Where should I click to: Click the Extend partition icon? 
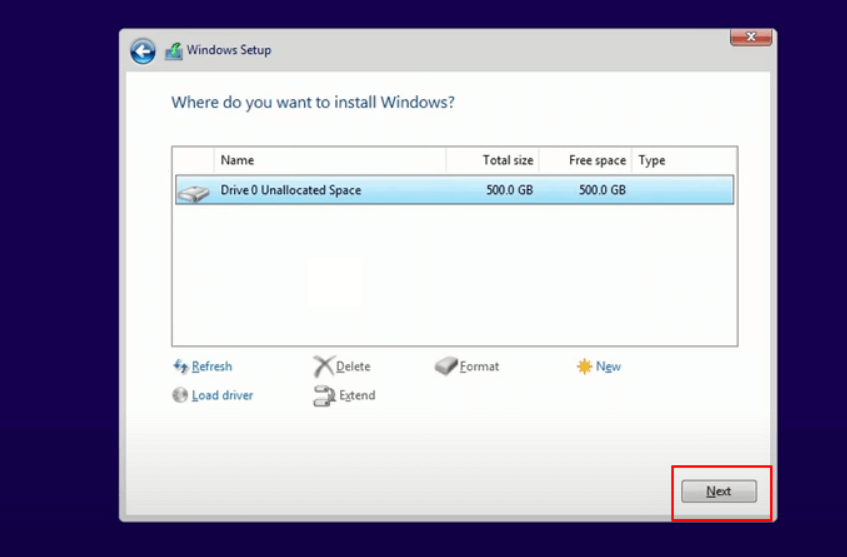[x=323, y=396]
